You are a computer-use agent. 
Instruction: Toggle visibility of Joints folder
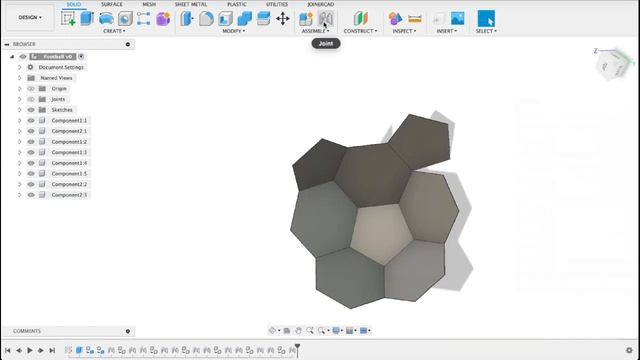[x=31, y=99]
